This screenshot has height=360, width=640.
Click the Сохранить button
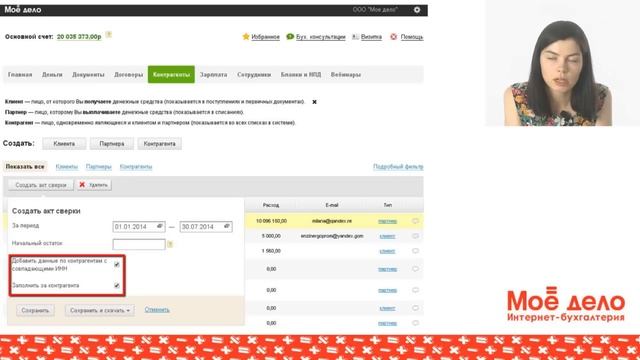(35, 311)
